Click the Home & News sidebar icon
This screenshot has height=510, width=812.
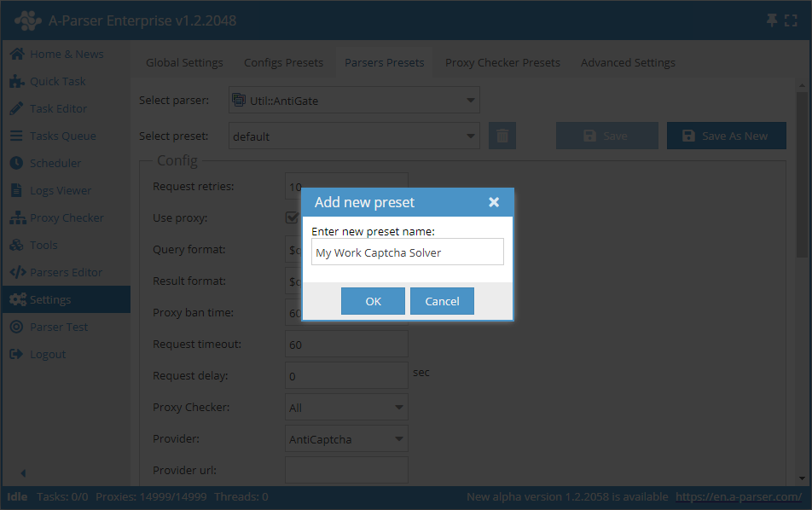tap(16, 54)
